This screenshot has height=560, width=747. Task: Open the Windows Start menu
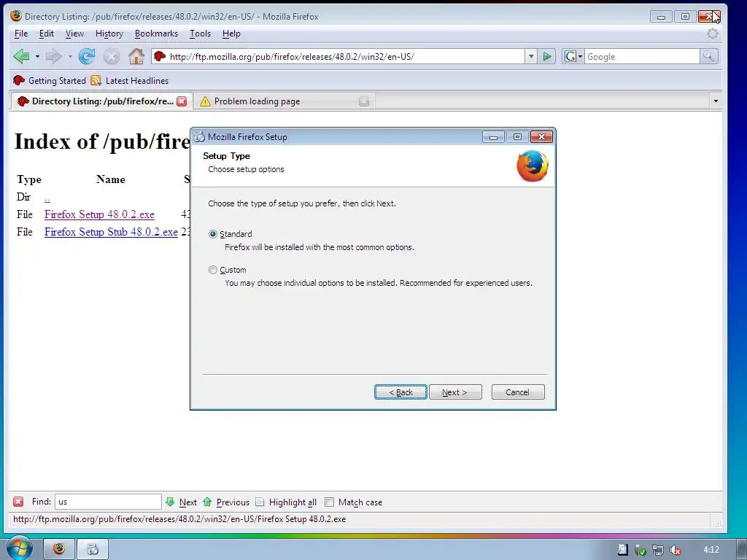[19, 548]
